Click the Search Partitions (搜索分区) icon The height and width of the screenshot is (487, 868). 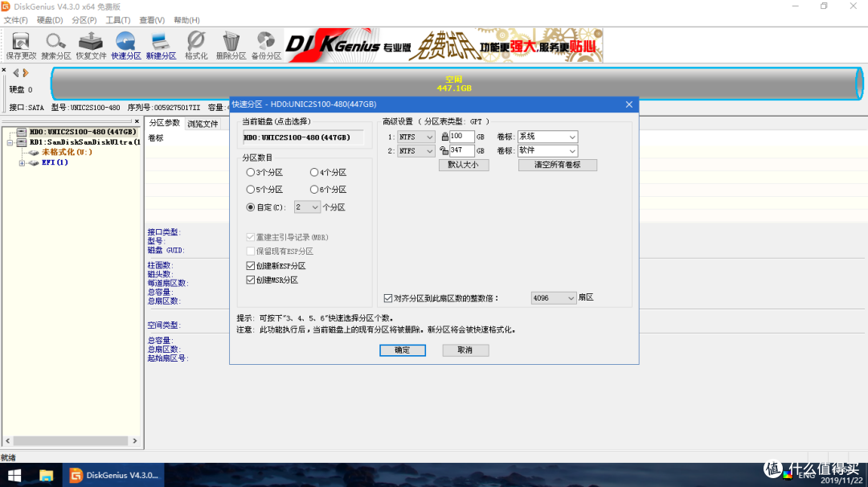click(55, 45)
